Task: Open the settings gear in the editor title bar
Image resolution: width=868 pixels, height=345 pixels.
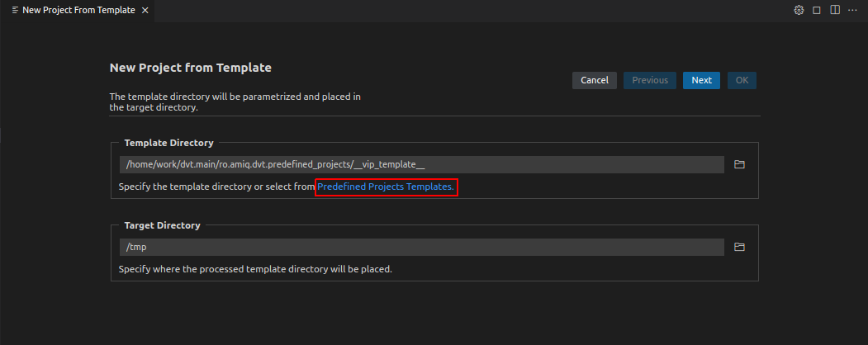Action: pyautogui.click(x=799, y=11)
